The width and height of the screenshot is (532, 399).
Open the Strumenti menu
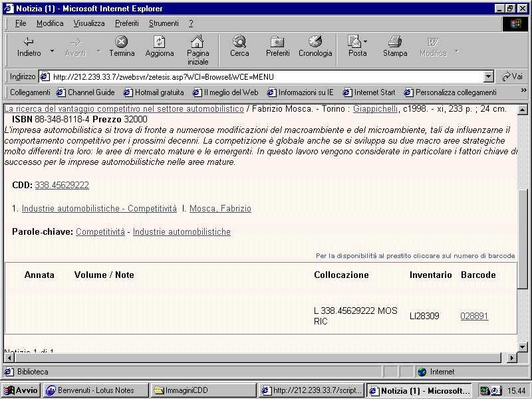164,23
